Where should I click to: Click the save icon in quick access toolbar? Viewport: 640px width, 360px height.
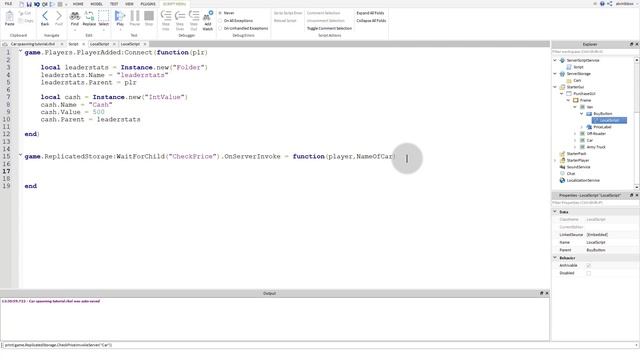(x=29, y=4)
